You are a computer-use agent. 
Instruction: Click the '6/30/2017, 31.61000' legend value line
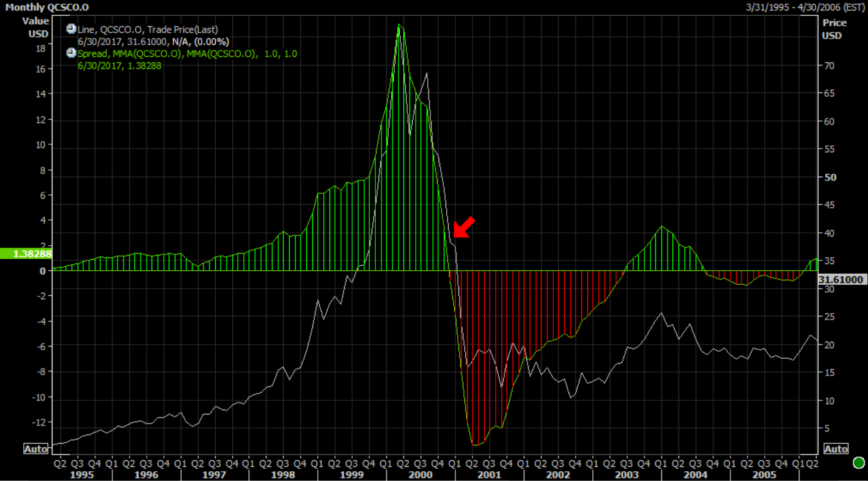153,42
